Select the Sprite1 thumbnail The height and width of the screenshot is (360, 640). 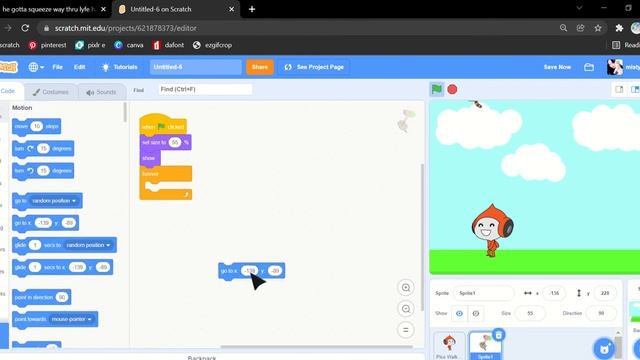pos(485,346)
